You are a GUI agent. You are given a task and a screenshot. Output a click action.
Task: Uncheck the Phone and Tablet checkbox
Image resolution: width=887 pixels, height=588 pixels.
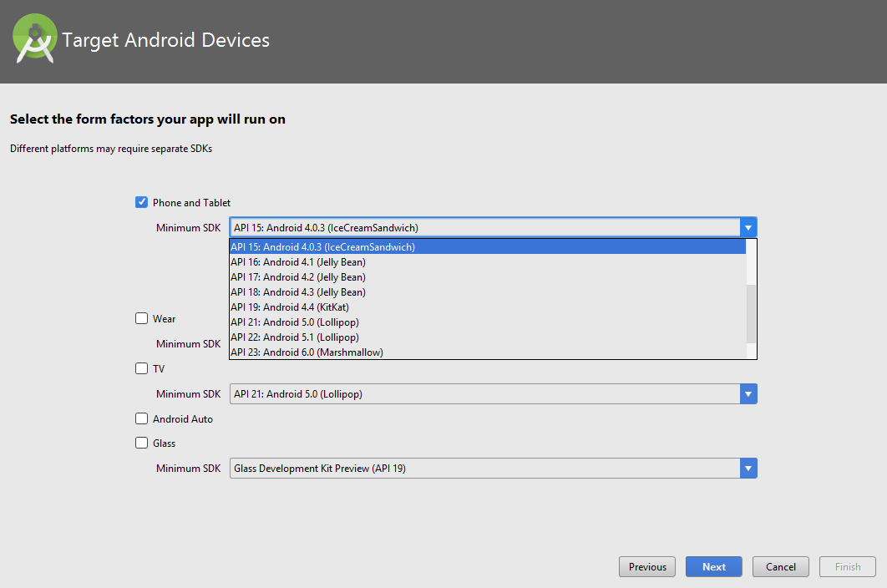(x=141, y=202)
